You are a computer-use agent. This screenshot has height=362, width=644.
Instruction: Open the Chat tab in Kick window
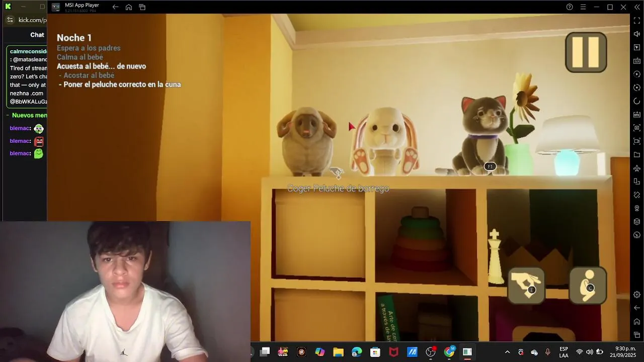pyautogui.click(x=37, y=35)
